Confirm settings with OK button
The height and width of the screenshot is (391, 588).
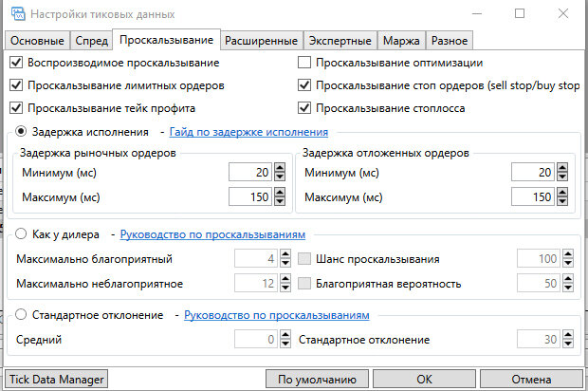[x=424, y=379]
